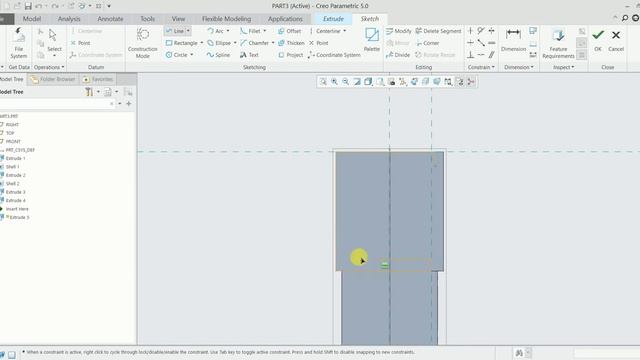This screenshot has width=640, height=360.
Task: Click Delete Segment tool
Action: coord(438,31)
